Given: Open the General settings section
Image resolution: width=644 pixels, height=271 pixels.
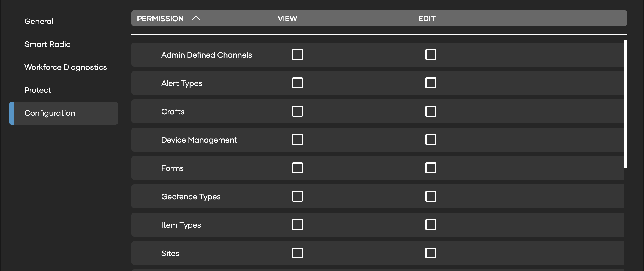Looking at the screenshot, I should point(39,21).
